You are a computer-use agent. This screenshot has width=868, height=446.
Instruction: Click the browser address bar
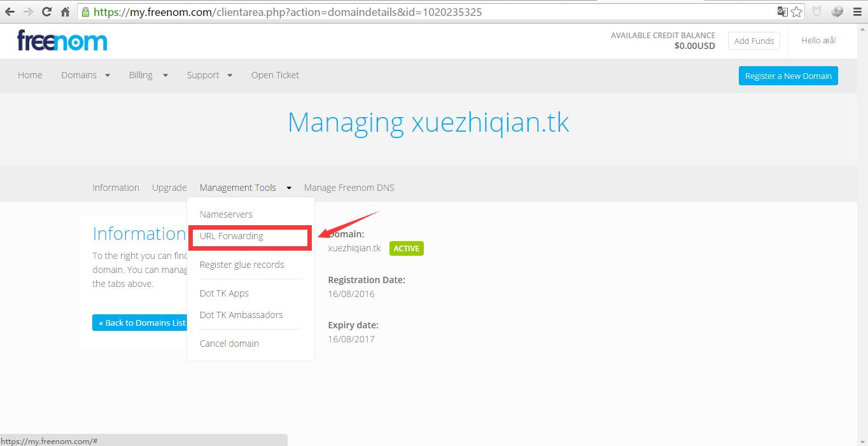(420, 11)
